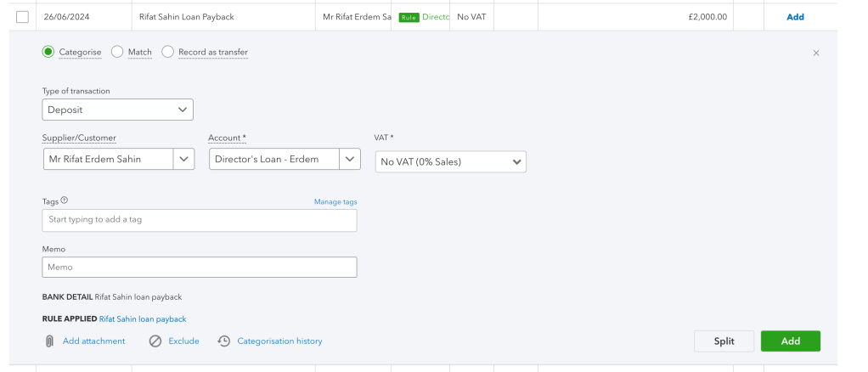Viewport: 868px width, 372px height.
Task: Click the Tags help info icon
Action: coord(65,200)
